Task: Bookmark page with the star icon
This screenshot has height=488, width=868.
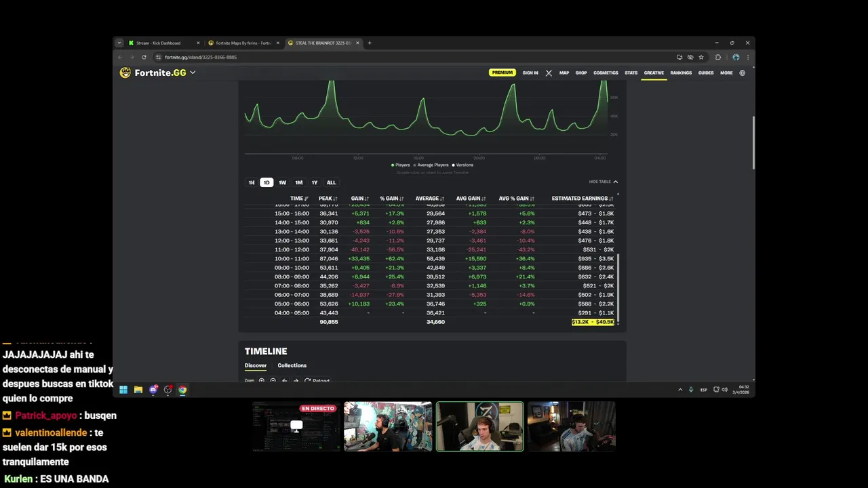Action: point(701,57)
